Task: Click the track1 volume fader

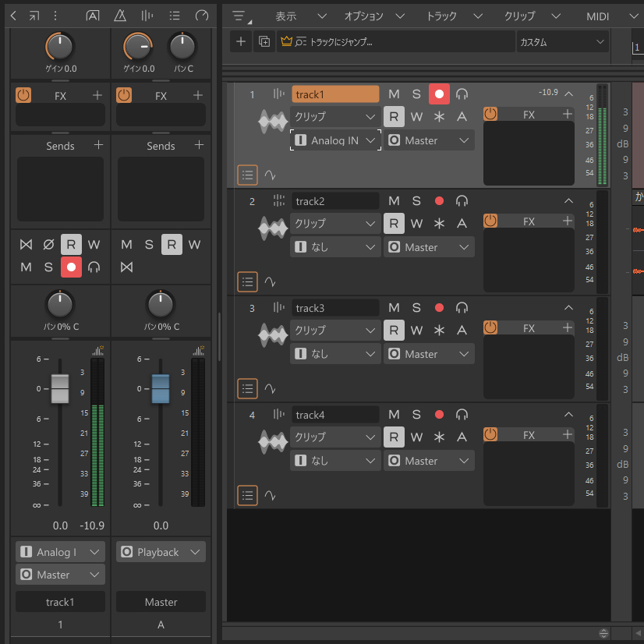Action: [60, 388]
